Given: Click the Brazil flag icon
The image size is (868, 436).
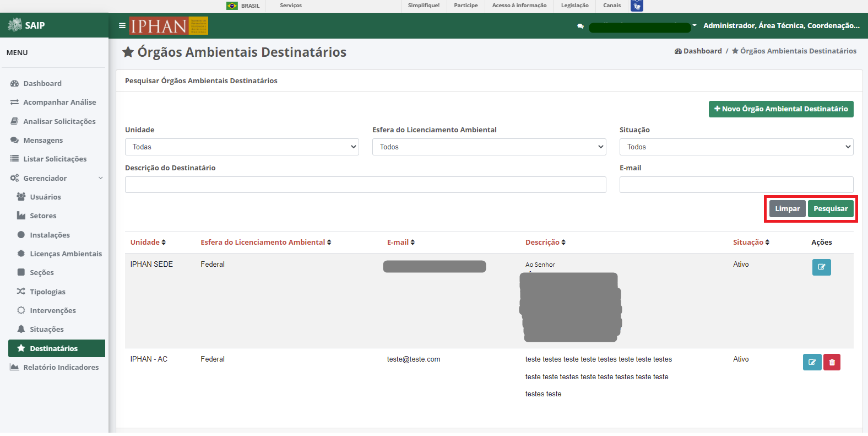Looking at the screenshot, I should click(232, 6).
